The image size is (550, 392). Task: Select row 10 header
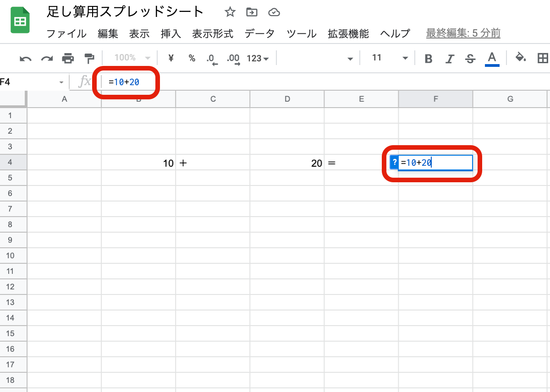tap(13, 256)
